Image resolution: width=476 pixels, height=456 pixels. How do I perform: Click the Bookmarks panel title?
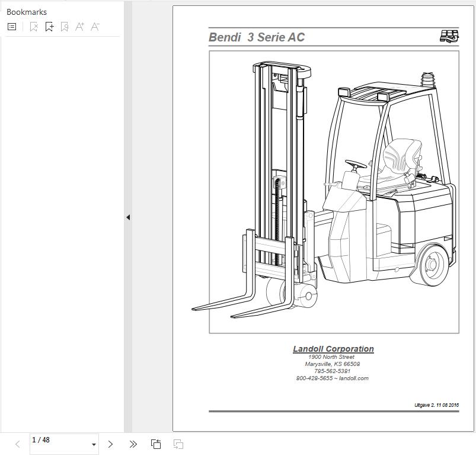(27, 12)
